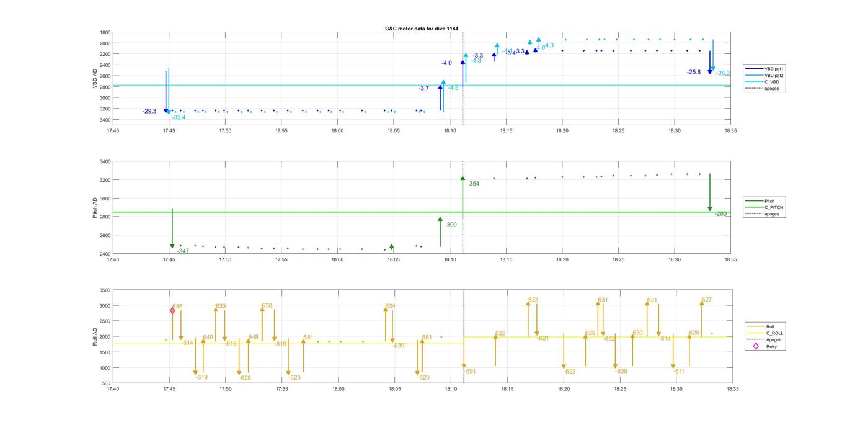Click the '-29.3' VBD data label
868x430 pixels.
149,112
